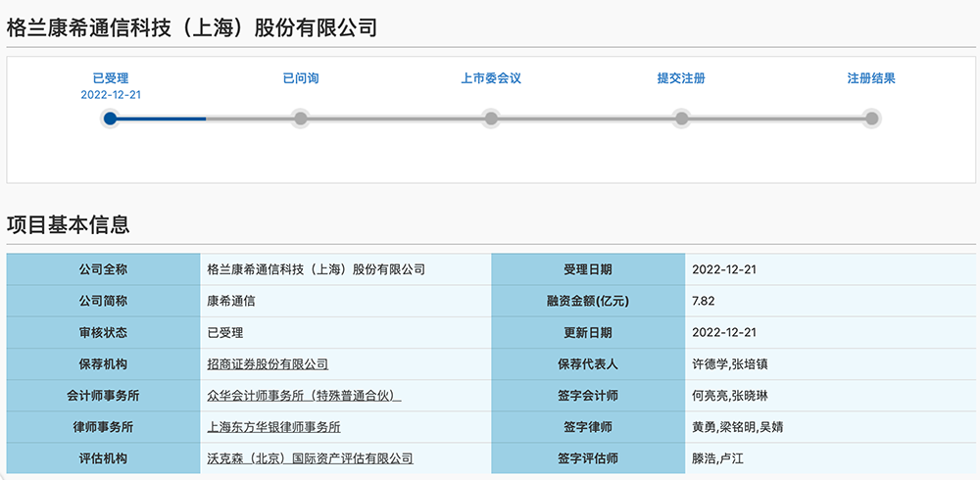The height and width of the screenshot is (480, 980).
Task: Click the 项目基本信息 section heading
Action: [x=69, y=224]
